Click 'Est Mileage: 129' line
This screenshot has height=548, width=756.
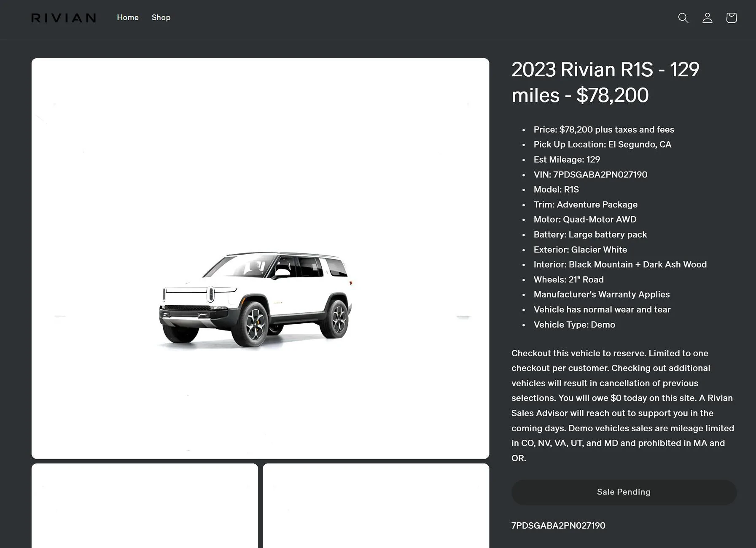tap(567, 159)
